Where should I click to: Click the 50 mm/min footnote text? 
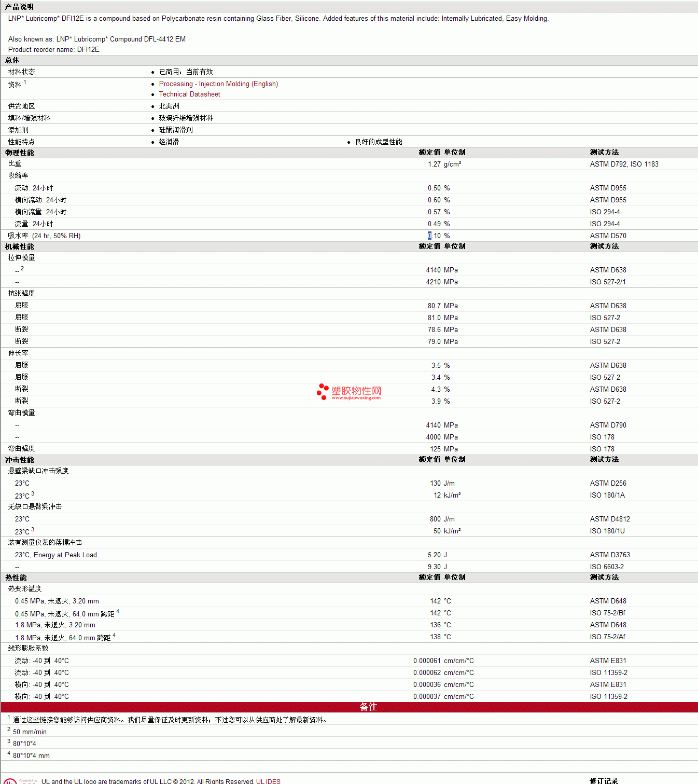tap(30, 732)
